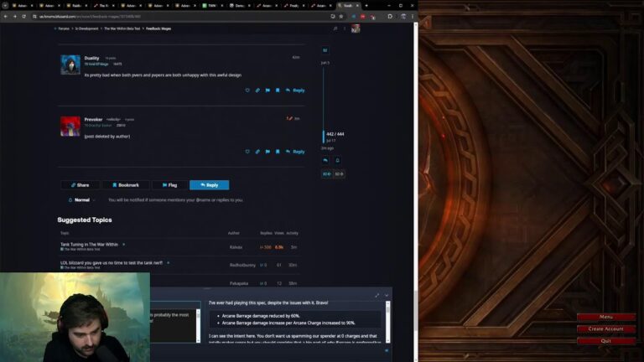Viewport: 644px width, 362px height.
Task: Open the browser extensions puzzle icon
Action: click(390, 17)
